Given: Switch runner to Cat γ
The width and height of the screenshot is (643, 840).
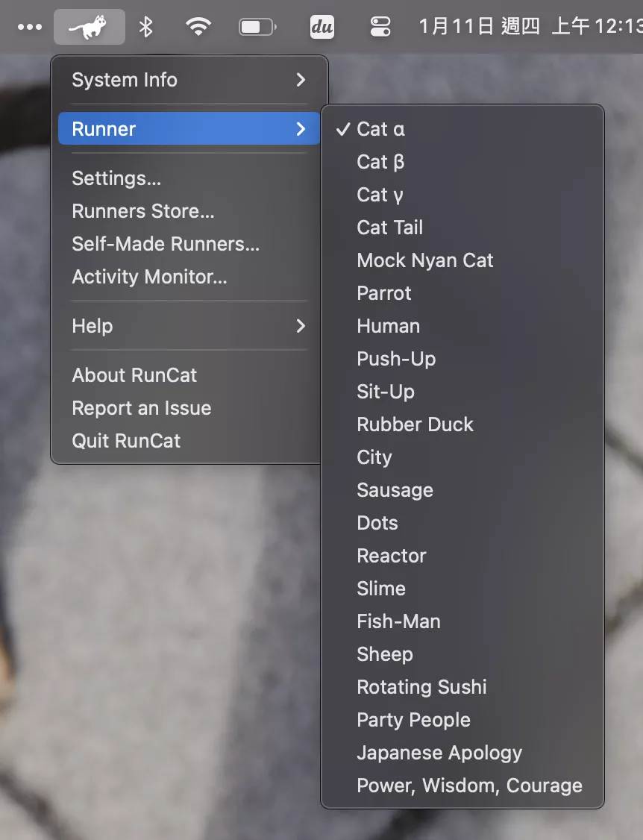Looking at the screenshot, I should tap(462, 195).
